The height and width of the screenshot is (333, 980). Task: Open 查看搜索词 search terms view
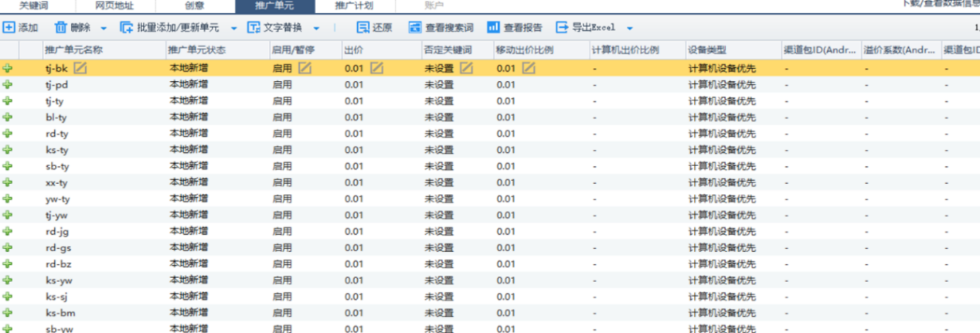pos(440,28)
